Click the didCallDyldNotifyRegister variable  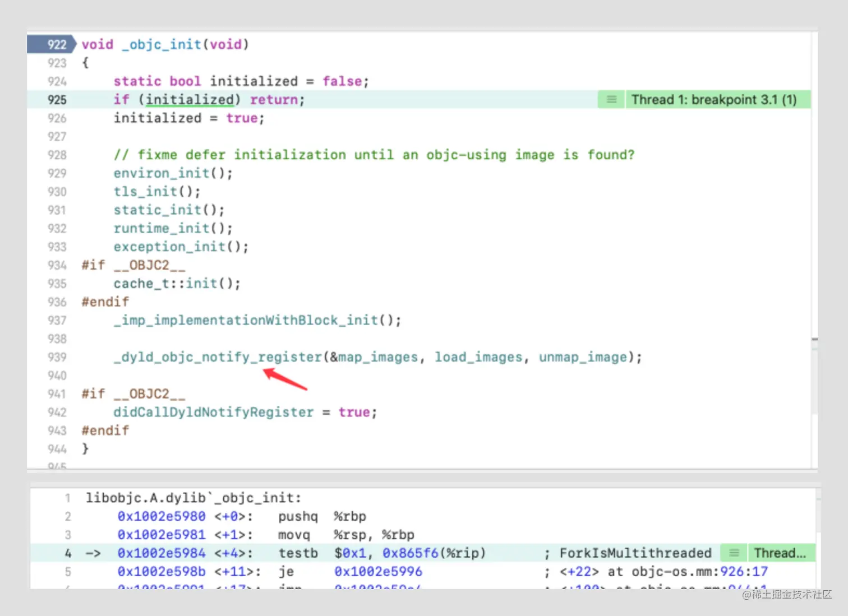click(x=213, y=413)
